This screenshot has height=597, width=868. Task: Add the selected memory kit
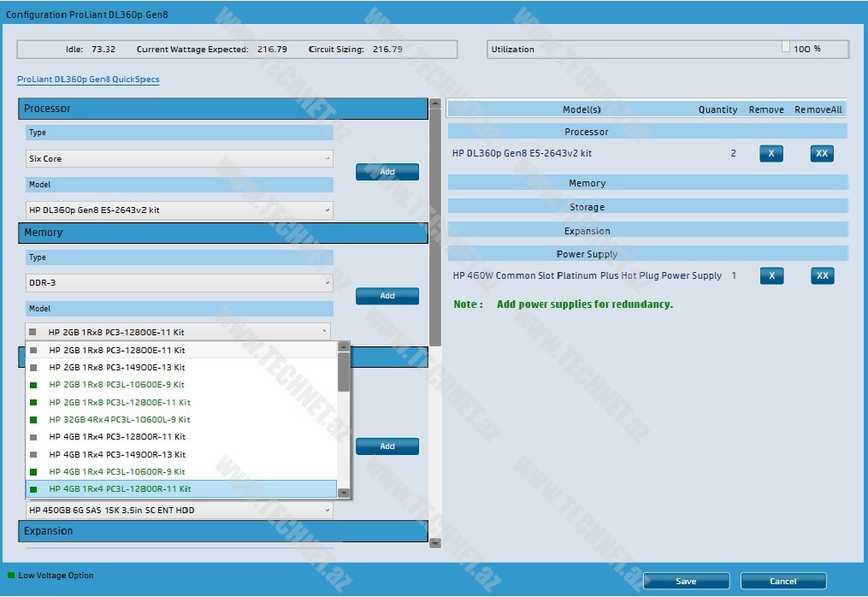pos(387,296)
